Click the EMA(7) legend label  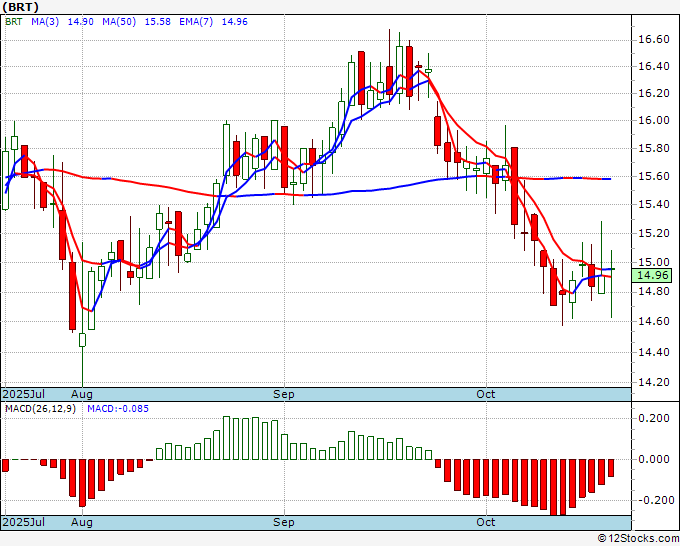(x=196, y=22)
